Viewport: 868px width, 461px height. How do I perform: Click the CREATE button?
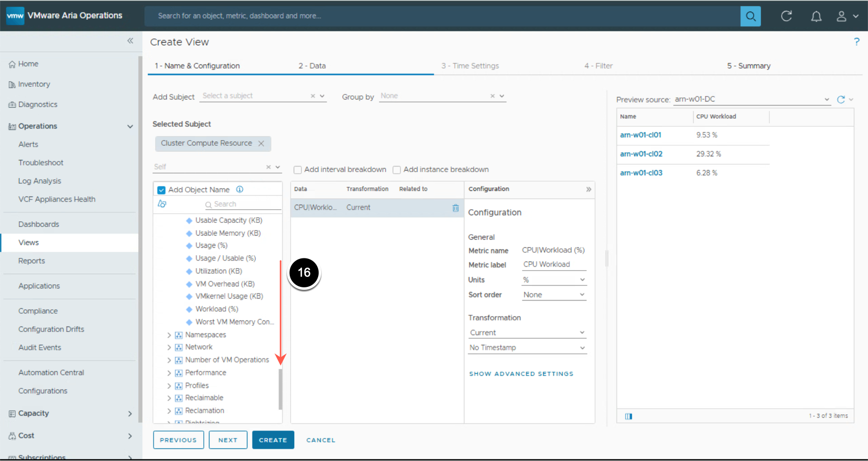(273, 440)
